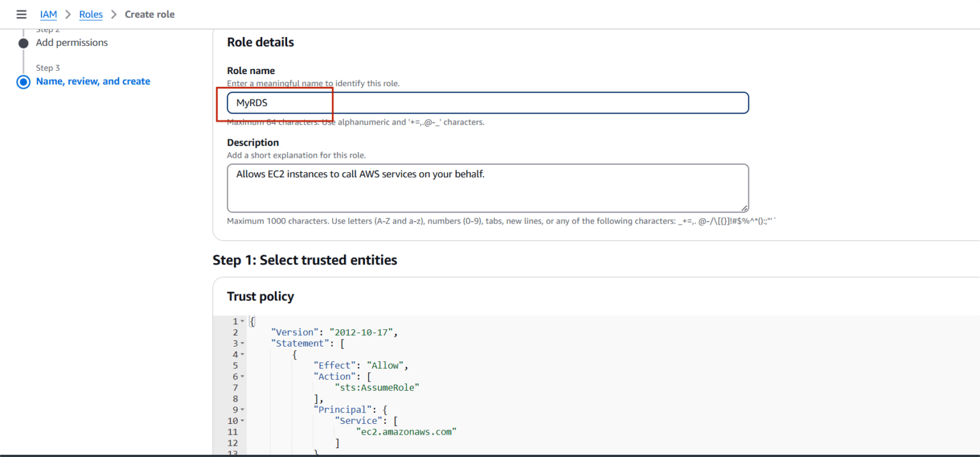Collapse the Action array on line 6
Image resolution: width=980 pixels, height=457 pixels.
tap(241, 376)
